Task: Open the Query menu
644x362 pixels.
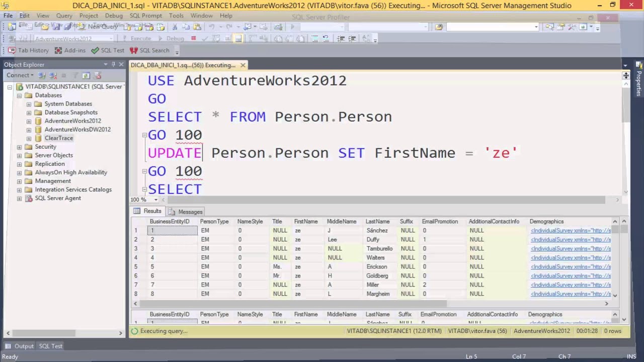Action: click(x=64, y=16)
